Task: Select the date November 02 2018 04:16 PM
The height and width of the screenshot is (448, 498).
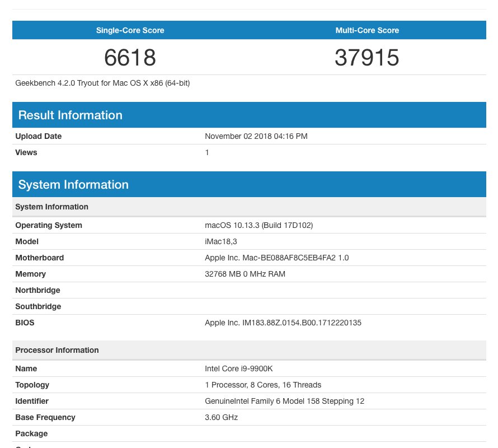Action: [x=256, y=136]
